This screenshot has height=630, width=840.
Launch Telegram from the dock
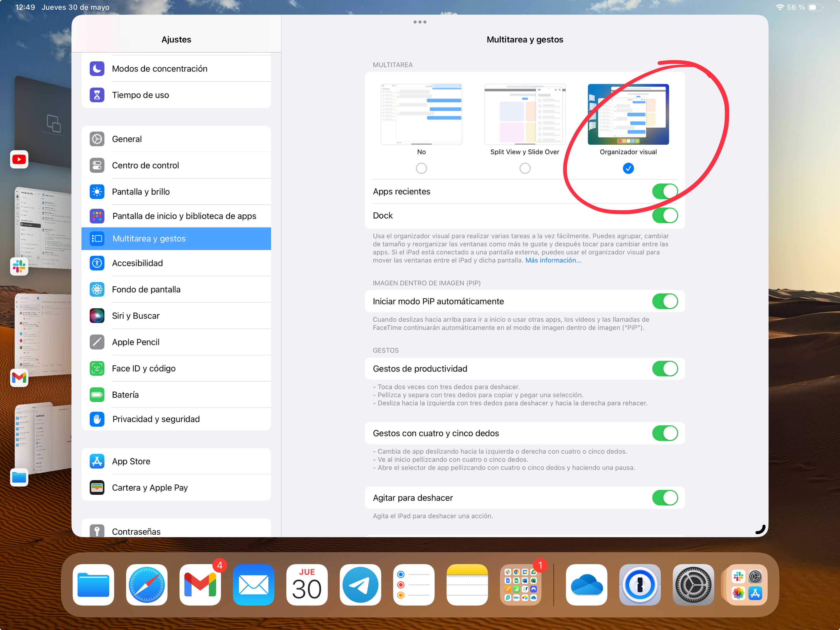tap(360, 584)
